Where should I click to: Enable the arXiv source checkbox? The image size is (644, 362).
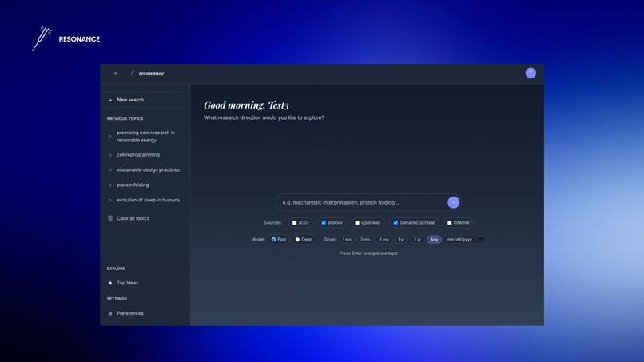[294, 223]
